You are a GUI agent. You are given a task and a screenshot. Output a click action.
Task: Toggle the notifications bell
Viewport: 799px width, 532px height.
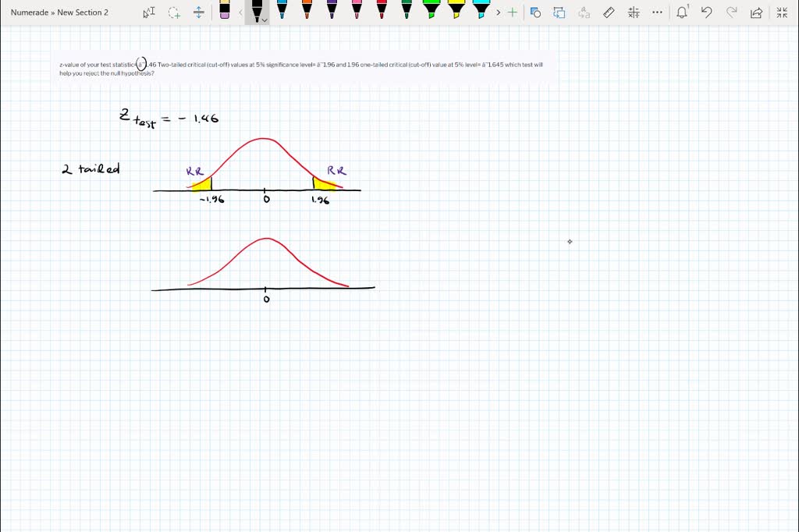point(683,12)
